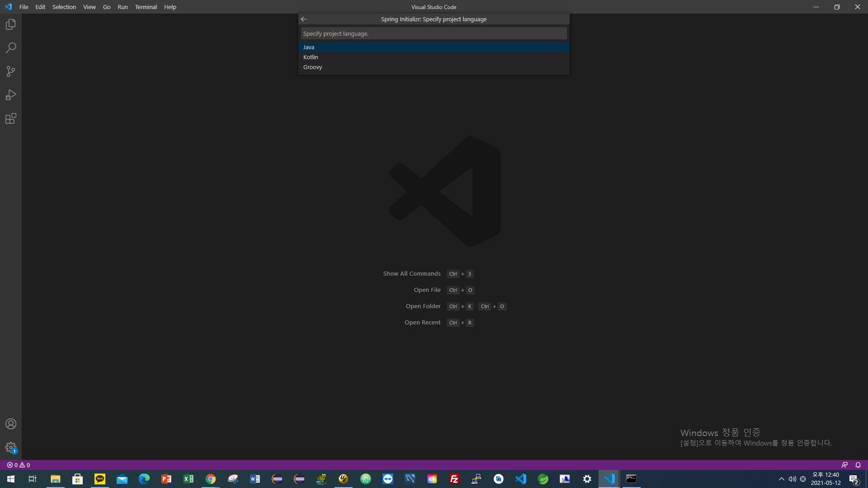Select Java as project language
This screenshot has height=488, width=868.
pos(309,47)
